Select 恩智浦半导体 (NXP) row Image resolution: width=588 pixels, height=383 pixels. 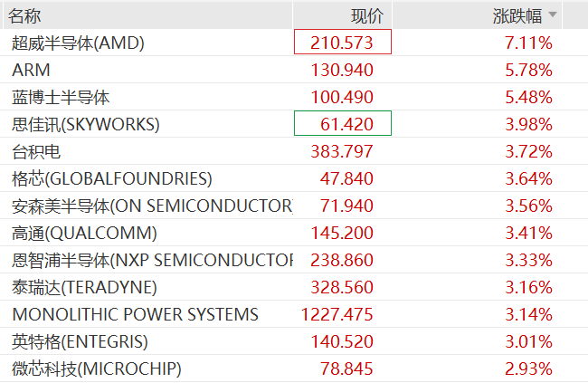pos(152,260)
